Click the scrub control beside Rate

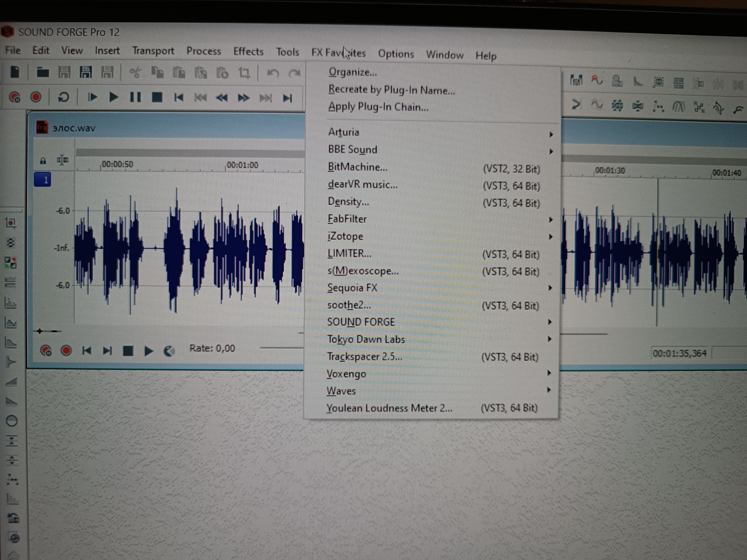(169, 351)
